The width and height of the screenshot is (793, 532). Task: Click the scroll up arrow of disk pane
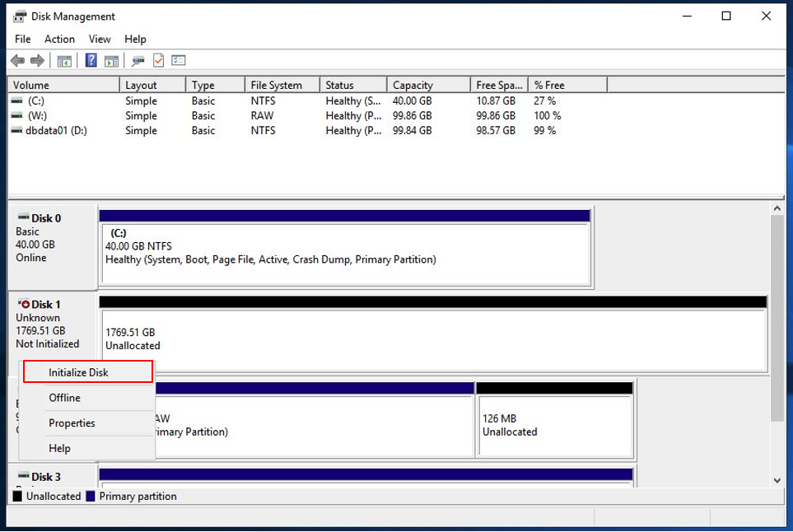[777, 208]
